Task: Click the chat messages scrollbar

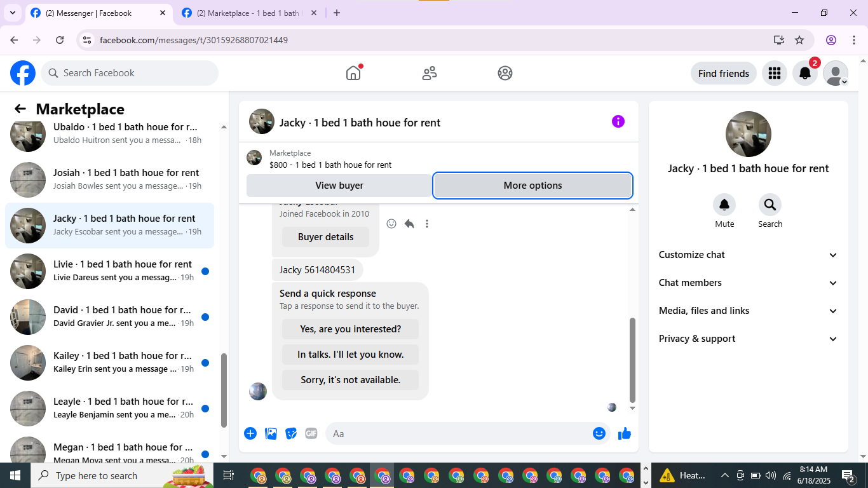Action: [x=632, y=360]
